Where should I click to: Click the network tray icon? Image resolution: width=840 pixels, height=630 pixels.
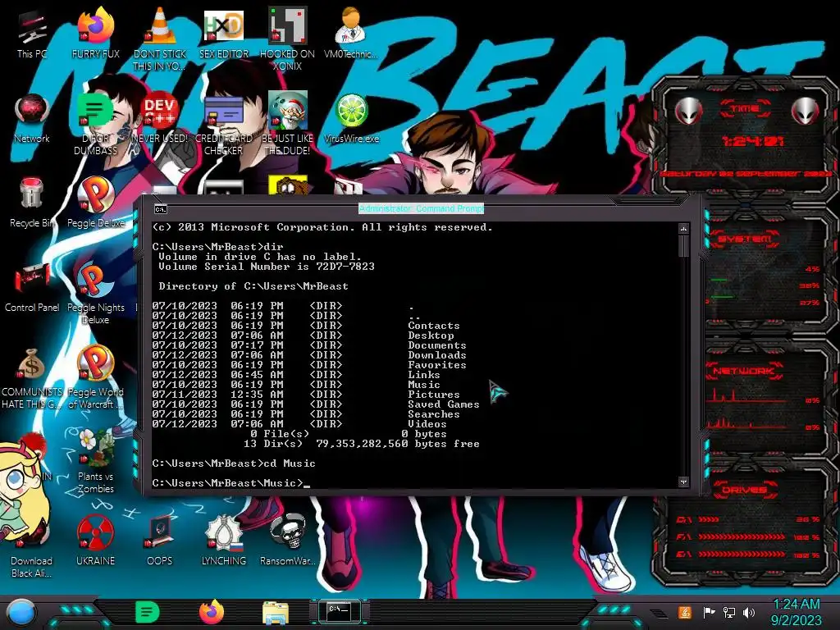[x=729, y=612]
